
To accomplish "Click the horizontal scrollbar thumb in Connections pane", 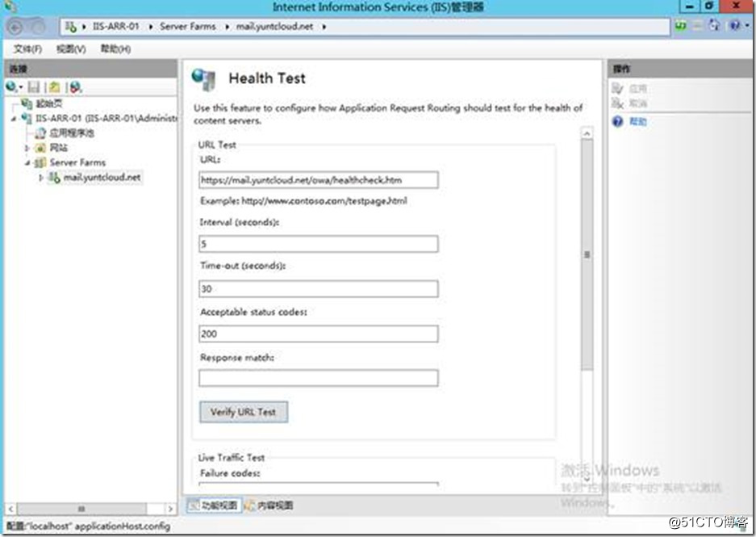I will 81,509.
